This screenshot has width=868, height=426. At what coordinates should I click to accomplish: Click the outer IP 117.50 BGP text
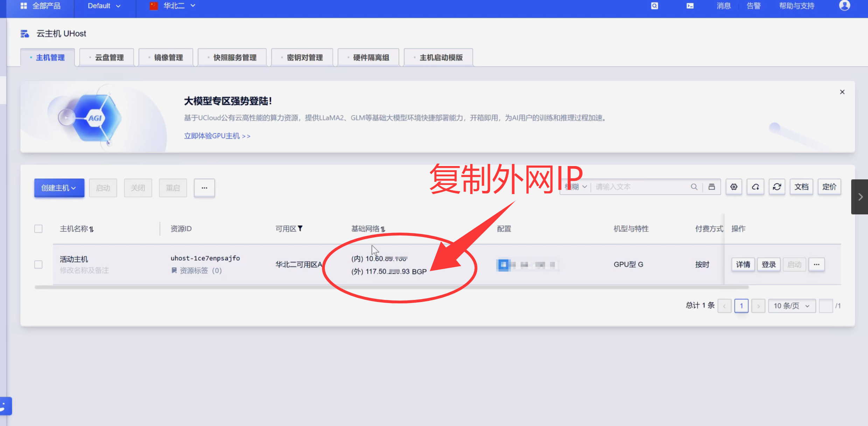[x=389, y=272]
